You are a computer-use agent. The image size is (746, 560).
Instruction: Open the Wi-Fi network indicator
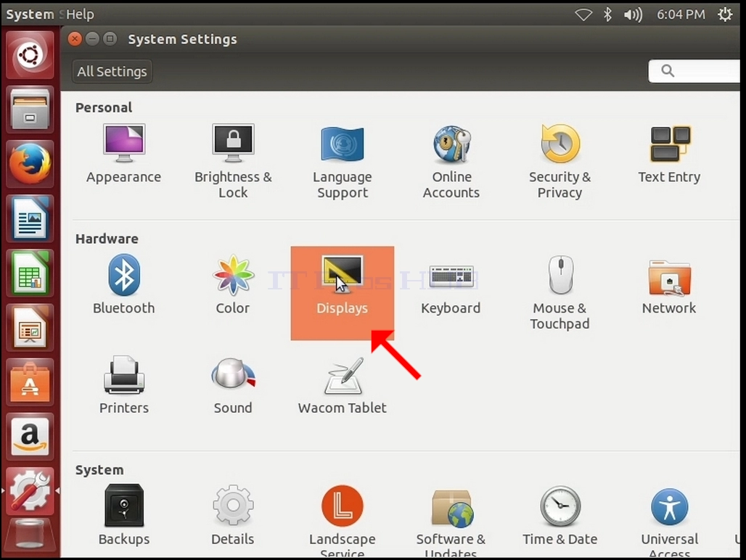(x=583, y=15)
